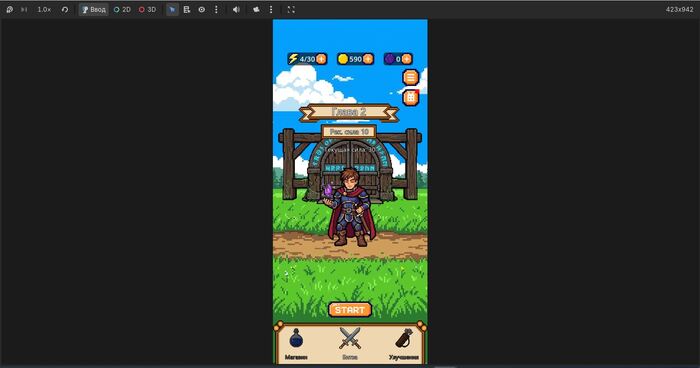Switch to crossed swords battle tab

point(350,343)
